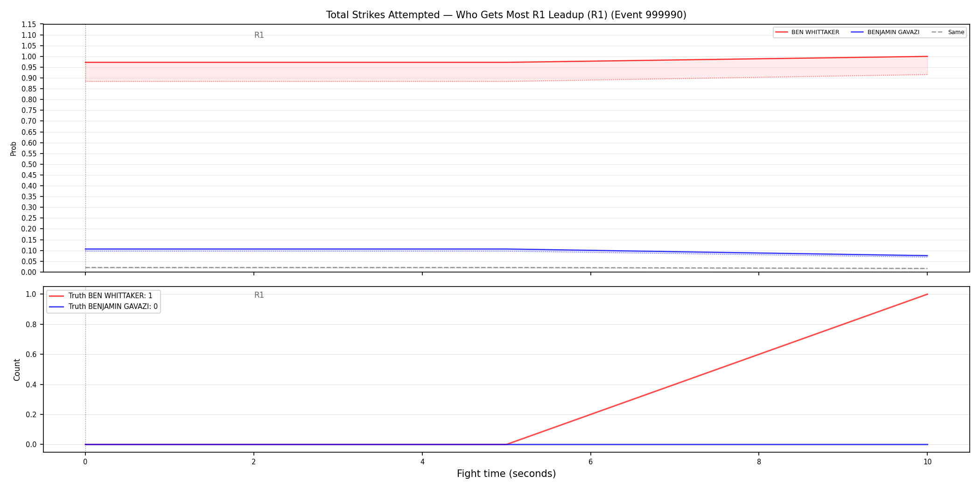Image resolution: width=980 pixels, height=490 pixels.
Task: Click the x-axis tick label 10
Action: [927, 462]
